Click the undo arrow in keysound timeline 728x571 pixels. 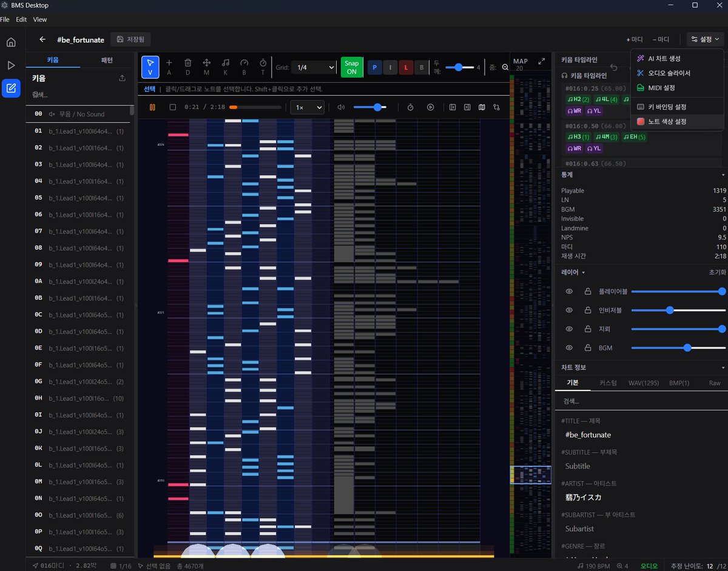(x=613, y=67)
